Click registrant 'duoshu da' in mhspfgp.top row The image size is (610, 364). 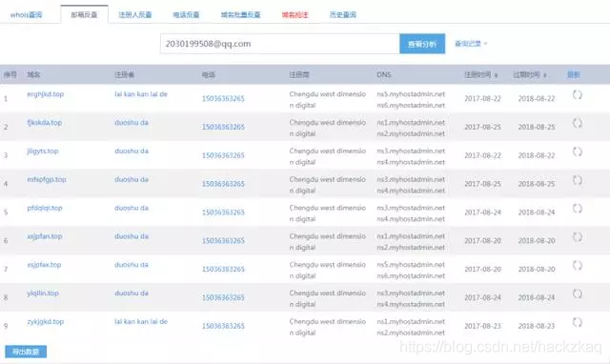[132, 179]
